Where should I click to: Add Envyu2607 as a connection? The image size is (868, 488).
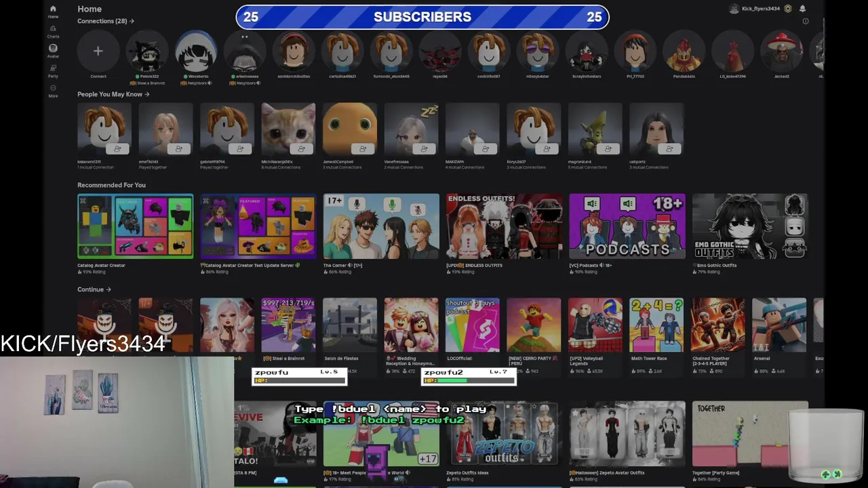pos(547,148)
